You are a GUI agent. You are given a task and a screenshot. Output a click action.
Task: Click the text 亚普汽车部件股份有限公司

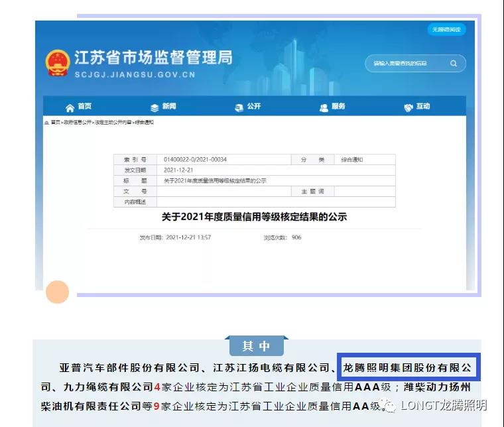130,367
